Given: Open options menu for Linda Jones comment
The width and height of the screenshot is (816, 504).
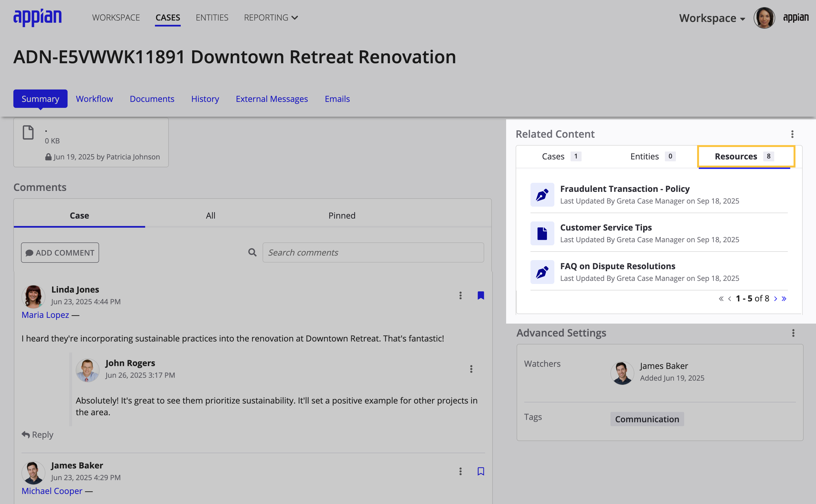Looking at the screenshot, I should click(460, 295).
